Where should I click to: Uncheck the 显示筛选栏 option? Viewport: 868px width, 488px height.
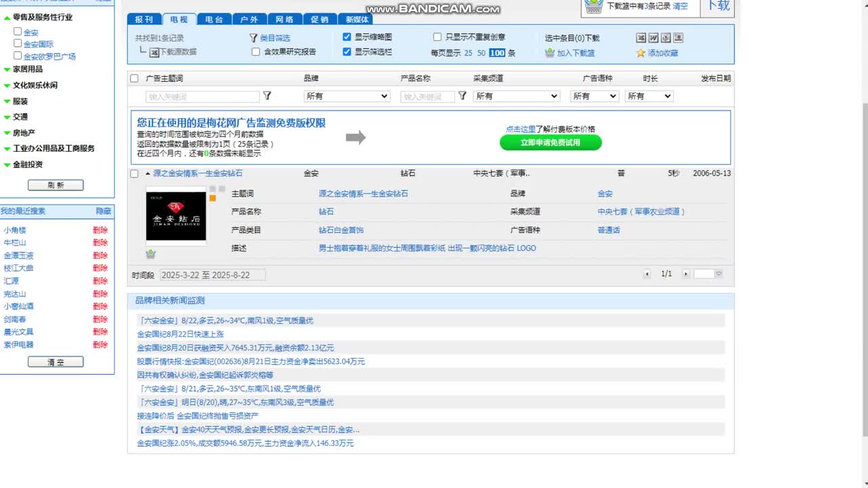click(347, 52)
